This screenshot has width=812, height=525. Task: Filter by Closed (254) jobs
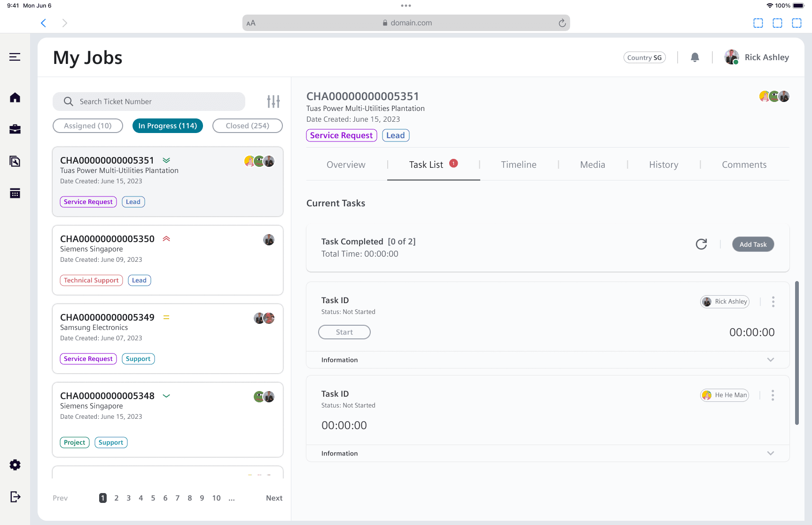(x=248, y=126)
